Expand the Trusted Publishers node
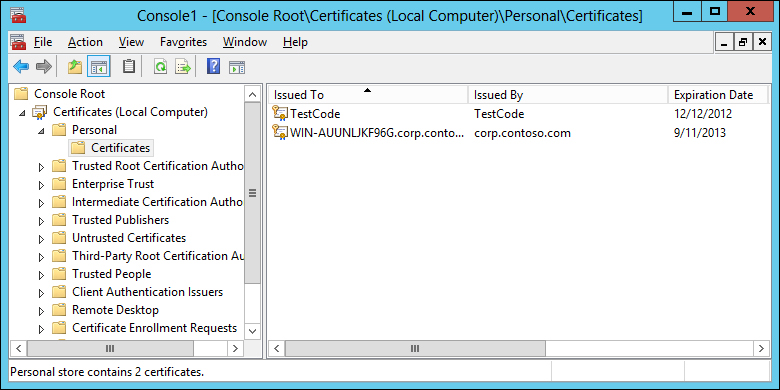This screenshot has height=390, width=780. (41, 221)
